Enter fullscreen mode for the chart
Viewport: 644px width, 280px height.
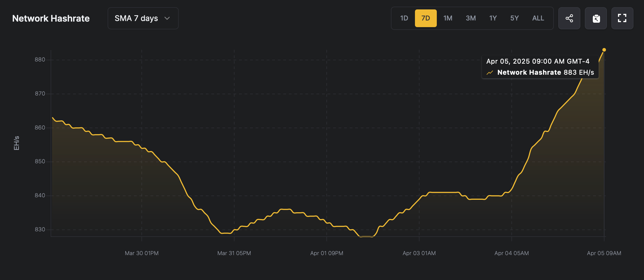(x=622, y=18)
